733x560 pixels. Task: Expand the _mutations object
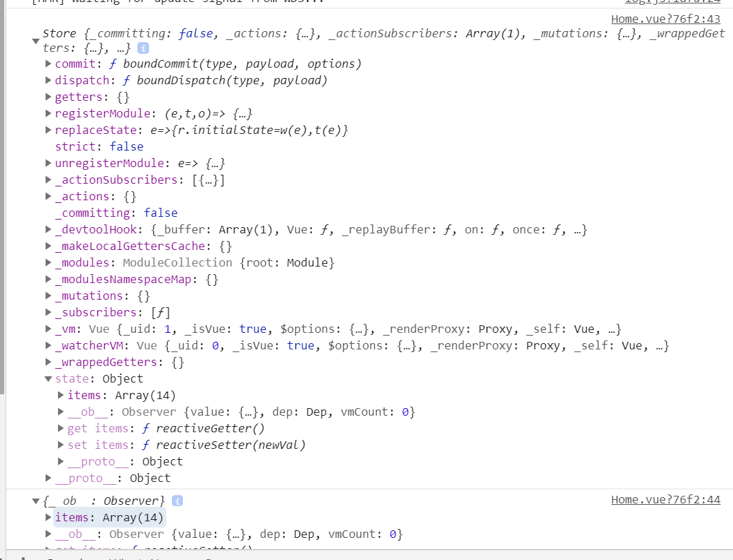coord(48,296)
